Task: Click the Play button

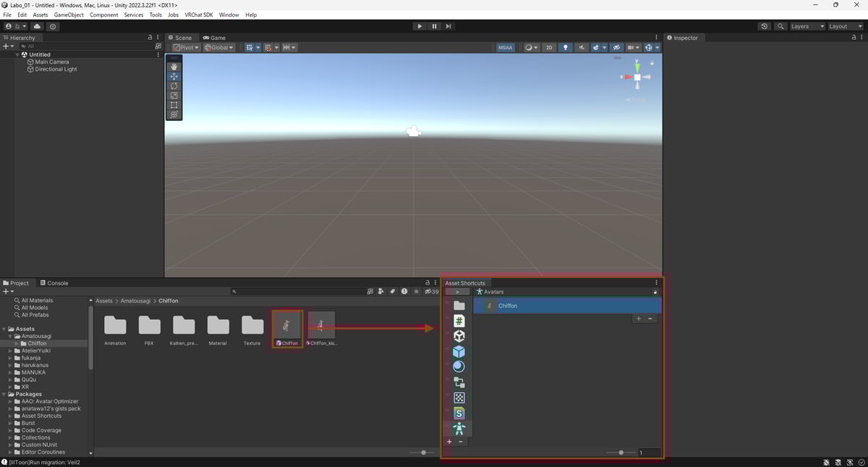Action: pos(420,26)
